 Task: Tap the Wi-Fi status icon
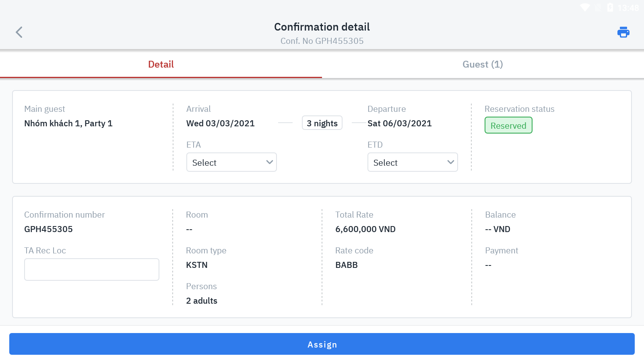(x=585, y=8)
